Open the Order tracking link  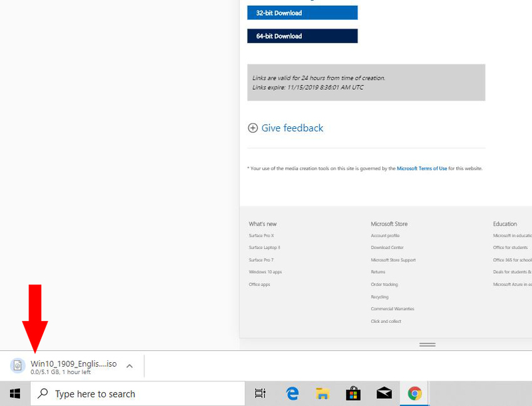pos(384,284)
